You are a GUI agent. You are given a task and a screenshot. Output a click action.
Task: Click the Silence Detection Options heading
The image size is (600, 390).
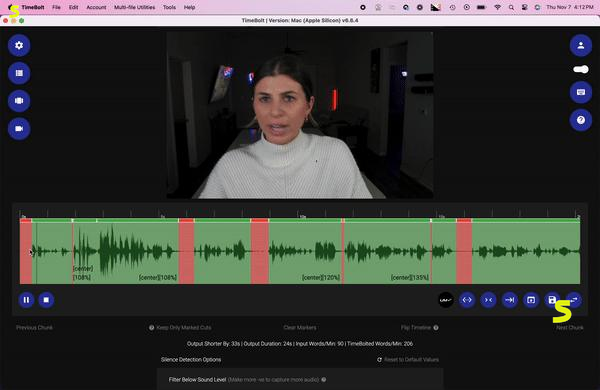click(x=191, y=360)
